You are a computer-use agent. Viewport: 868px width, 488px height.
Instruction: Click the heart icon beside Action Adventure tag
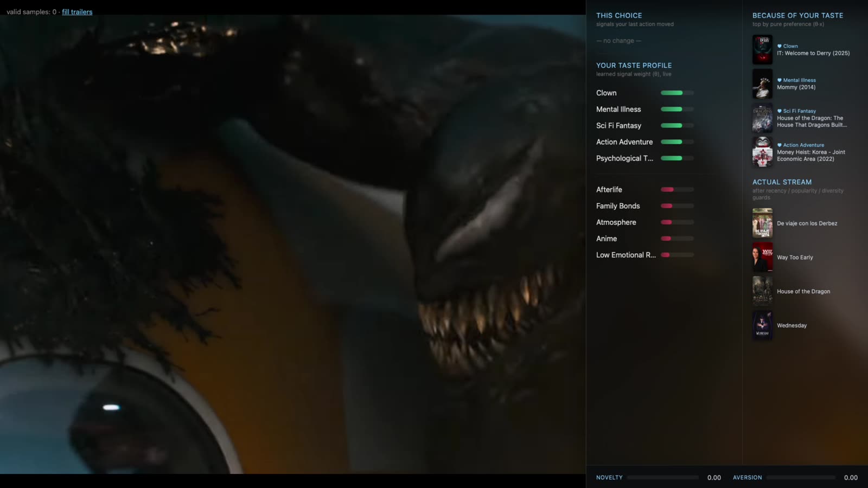click(x=780, y=145)
